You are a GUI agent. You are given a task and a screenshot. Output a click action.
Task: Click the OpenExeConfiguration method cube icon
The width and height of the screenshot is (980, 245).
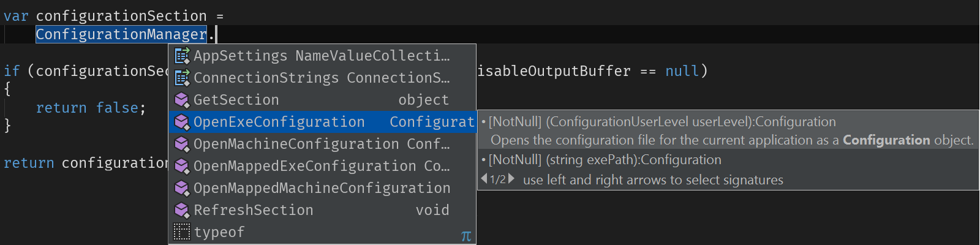click(x=182, y=122)
